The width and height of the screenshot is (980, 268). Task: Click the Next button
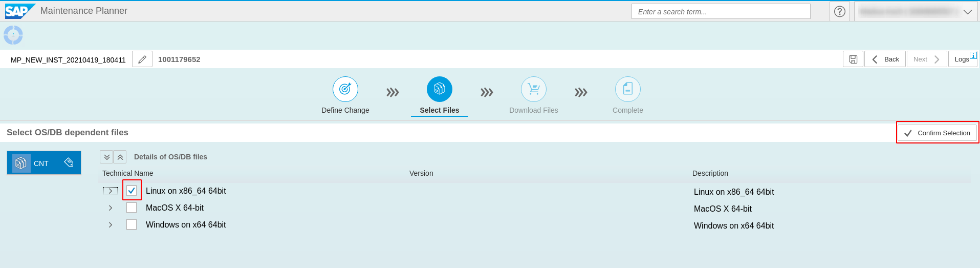[927, 59]
